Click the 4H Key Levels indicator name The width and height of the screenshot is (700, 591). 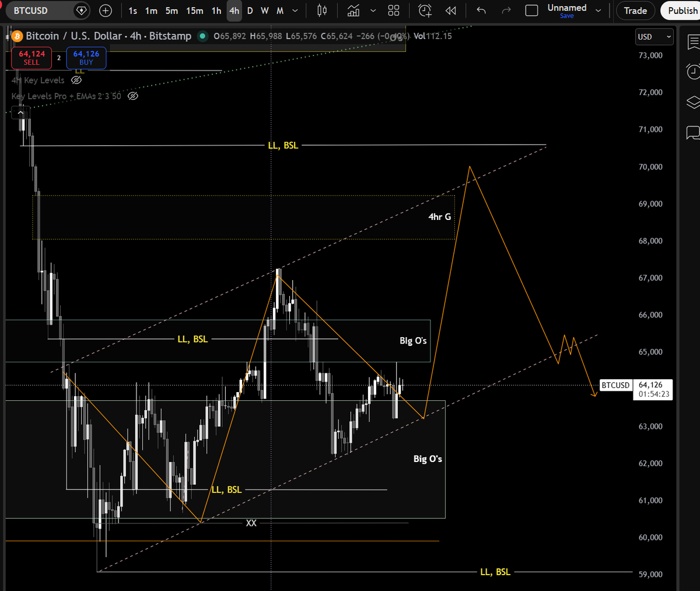[x=38, y=80]
